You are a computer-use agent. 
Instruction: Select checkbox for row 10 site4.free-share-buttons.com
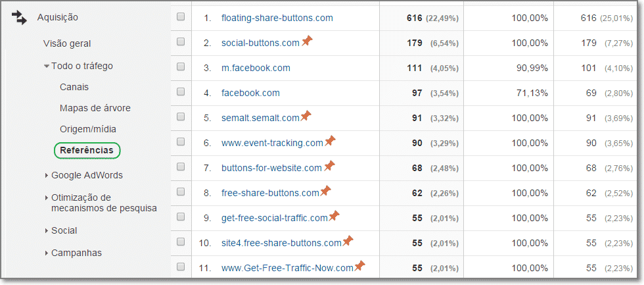pos(181,242)
